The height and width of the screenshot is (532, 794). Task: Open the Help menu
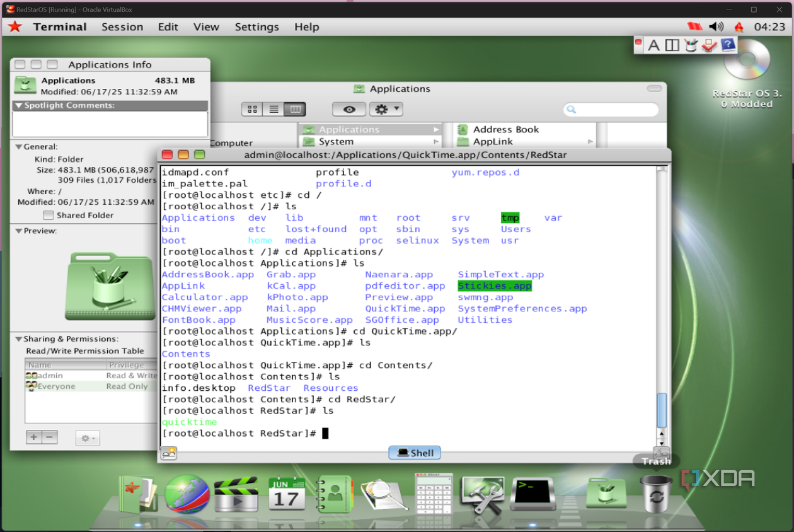307,26
